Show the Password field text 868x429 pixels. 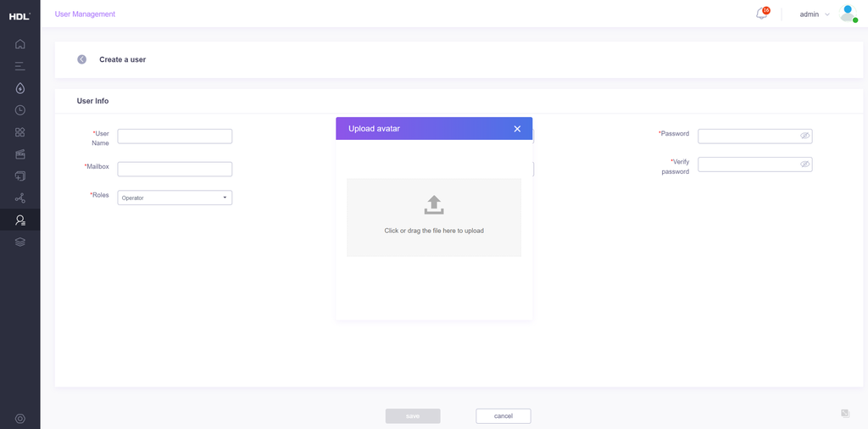805,136
